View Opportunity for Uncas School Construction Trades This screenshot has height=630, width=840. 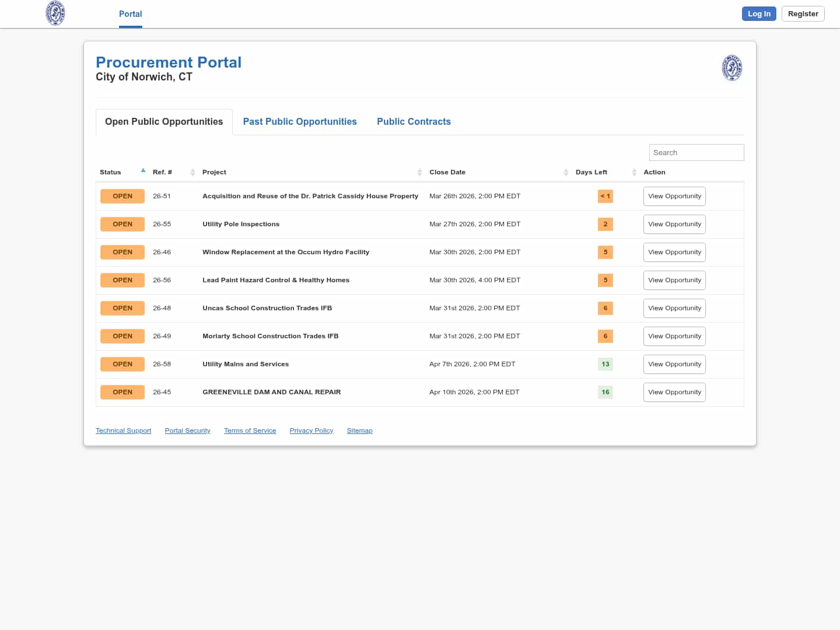674,308
